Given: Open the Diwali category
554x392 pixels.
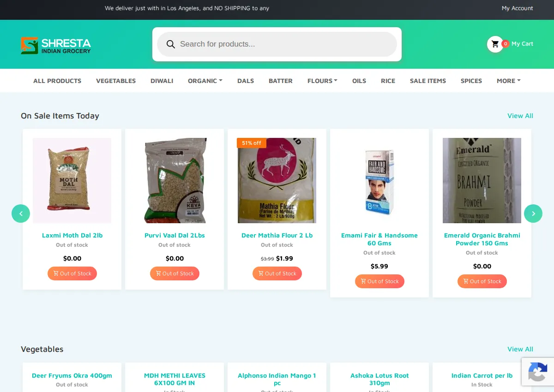Looking at the screenshot, I should [162, 81].
